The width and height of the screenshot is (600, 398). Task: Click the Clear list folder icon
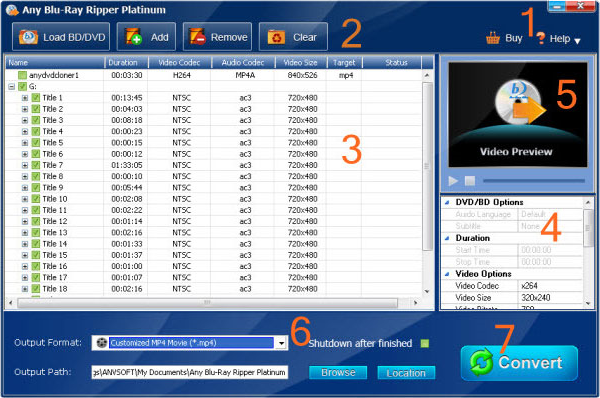(x=276, y=38)
